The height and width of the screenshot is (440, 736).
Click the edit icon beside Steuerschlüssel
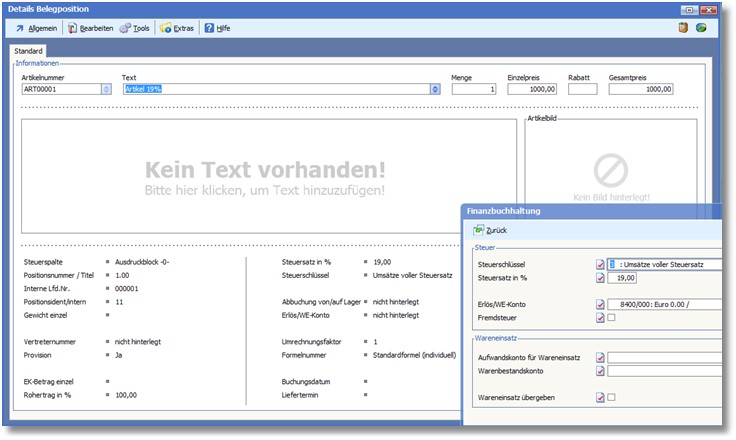pyautogui.click(x=600, y=264)
